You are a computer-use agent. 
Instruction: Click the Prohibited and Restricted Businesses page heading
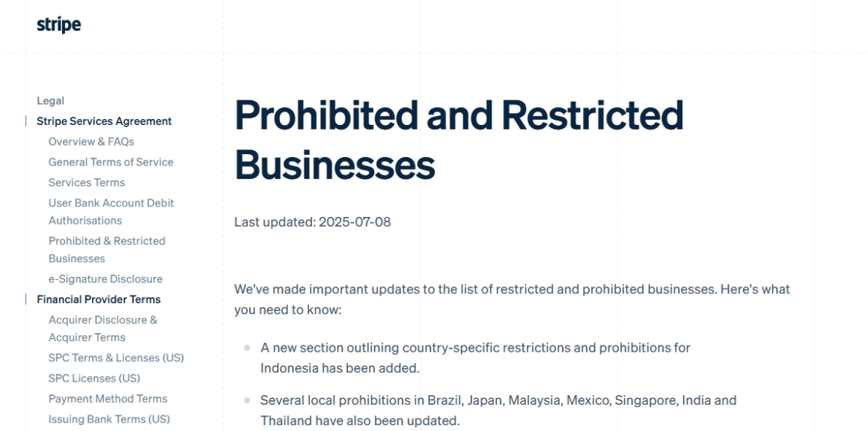click(x=459, y=138)
